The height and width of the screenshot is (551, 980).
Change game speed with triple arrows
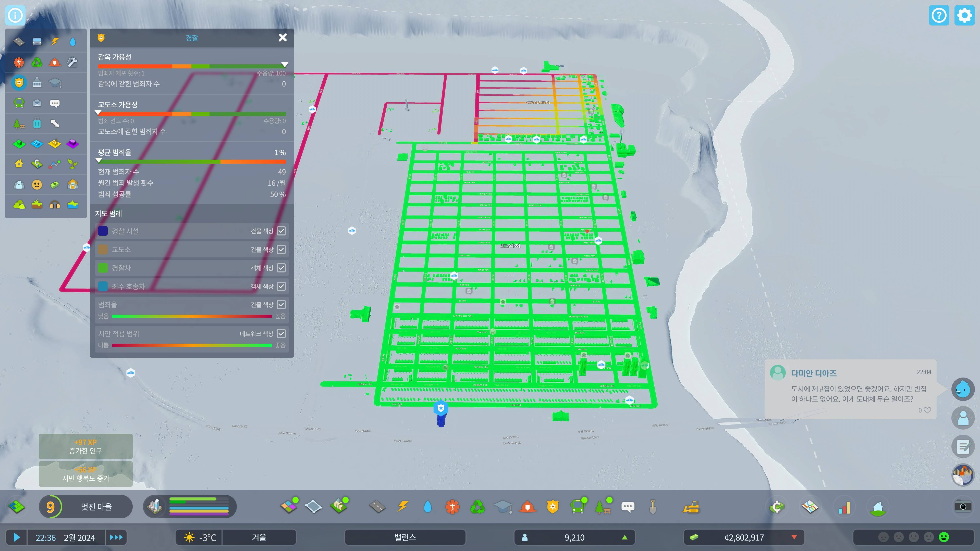pyautogui.click(x=116, y=537)
